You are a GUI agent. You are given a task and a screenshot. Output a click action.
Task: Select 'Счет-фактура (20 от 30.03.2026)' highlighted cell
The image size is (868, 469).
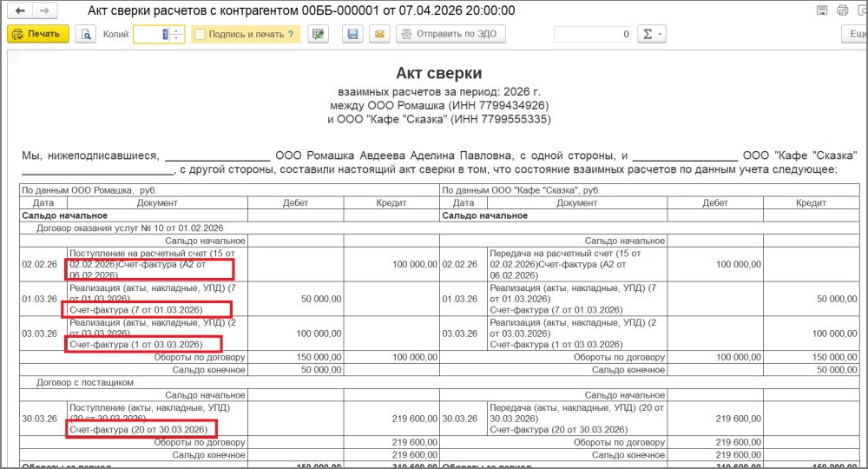(x=141, y=428)
